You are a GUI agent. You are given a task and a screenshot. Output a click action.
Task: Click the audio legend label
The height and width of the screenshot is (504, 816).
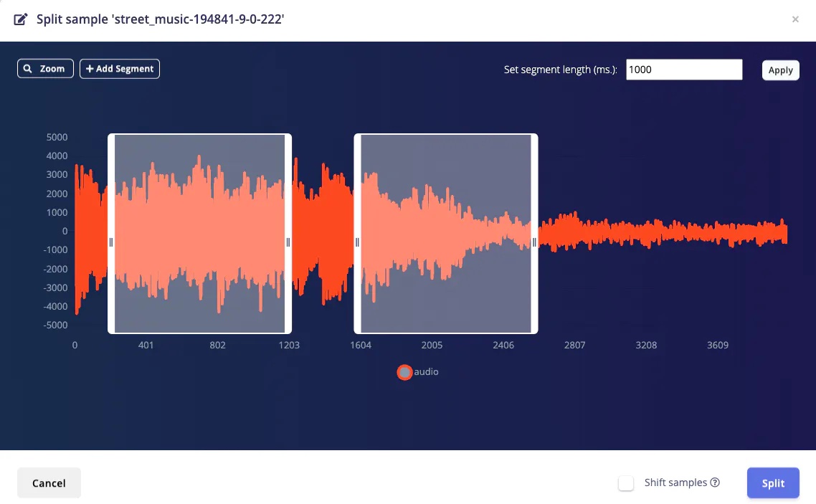(x=426, y=372)
